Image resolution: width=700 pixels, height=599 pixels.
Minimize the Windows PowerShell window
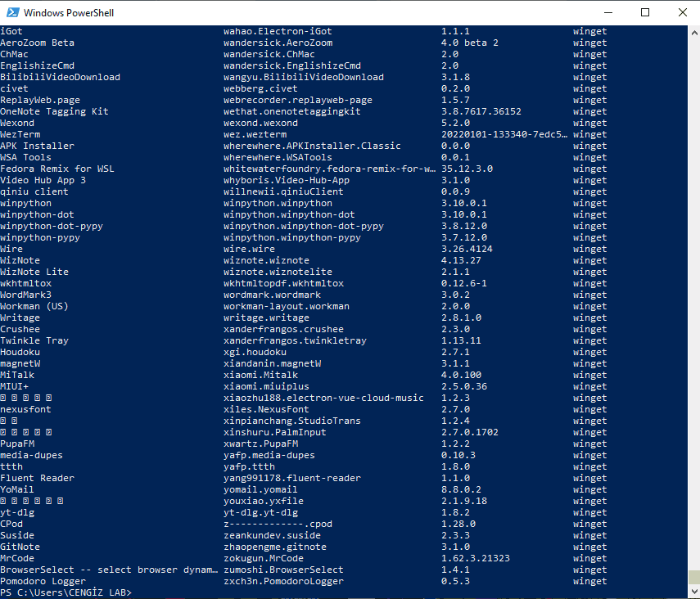[x=608, y=12]
